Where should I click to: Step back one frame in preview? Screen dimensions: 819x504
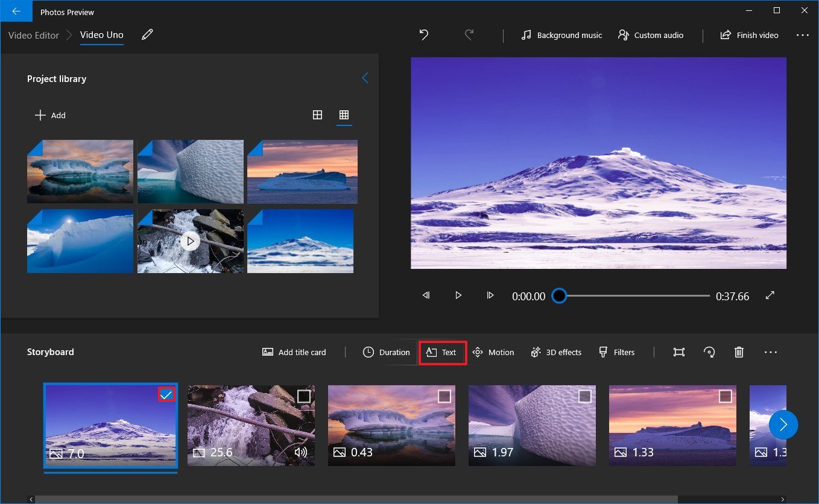[426, 295]
